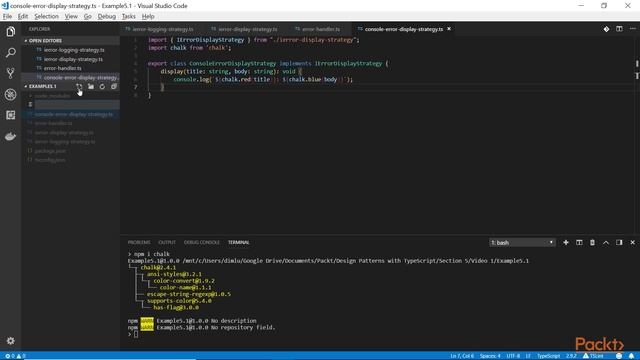Kill the terminal with trash icon
The height and width of the screenshot is (360, 640).
(592, 242)
